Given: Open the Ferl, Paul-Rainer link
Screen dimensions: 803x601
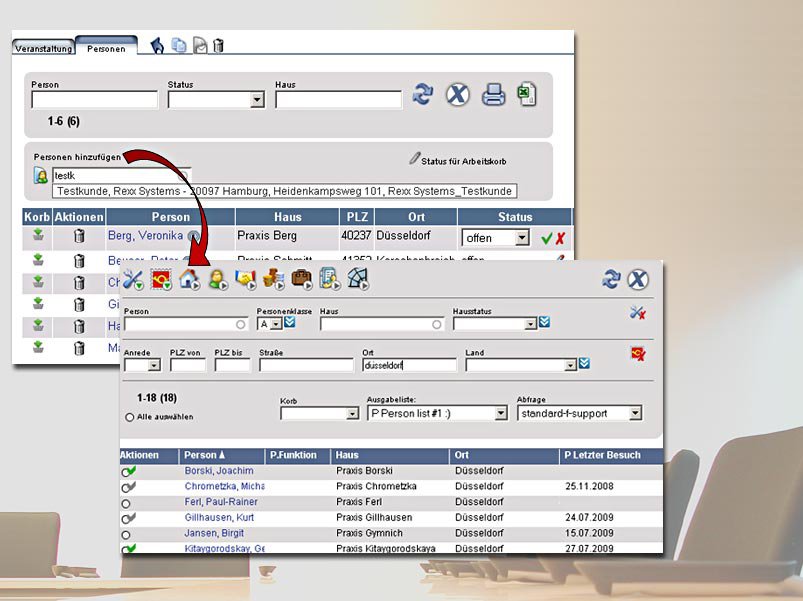Looking at the screenshot, I should pos(221,502).
